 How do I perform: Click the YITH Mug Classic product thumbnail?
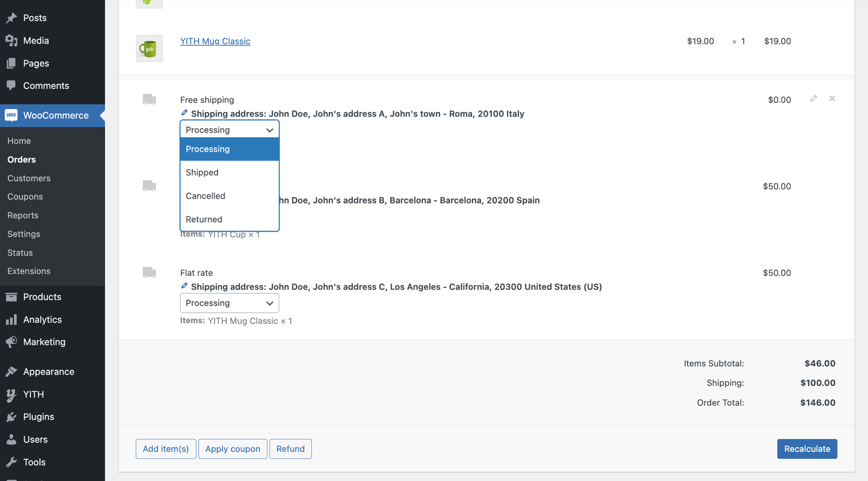pyautogui.click(x=149, y=48)
